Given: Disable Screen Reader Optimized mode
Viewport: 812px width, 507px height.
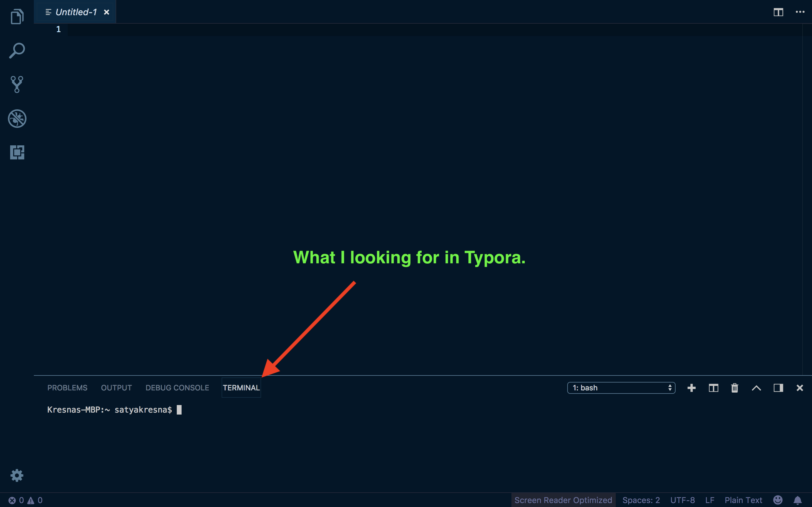Looking at the screenshot, I should point(563,500).
